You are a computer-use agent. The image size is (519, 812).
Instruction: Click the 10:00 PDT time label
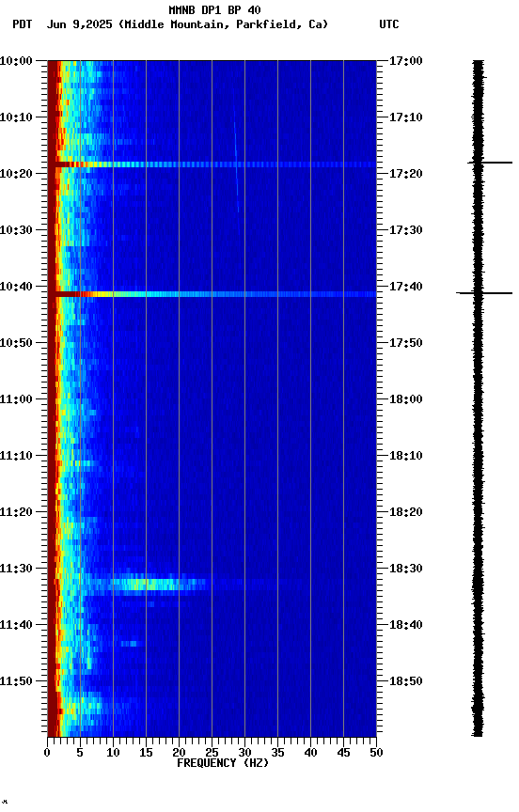(x=16, y=61)
